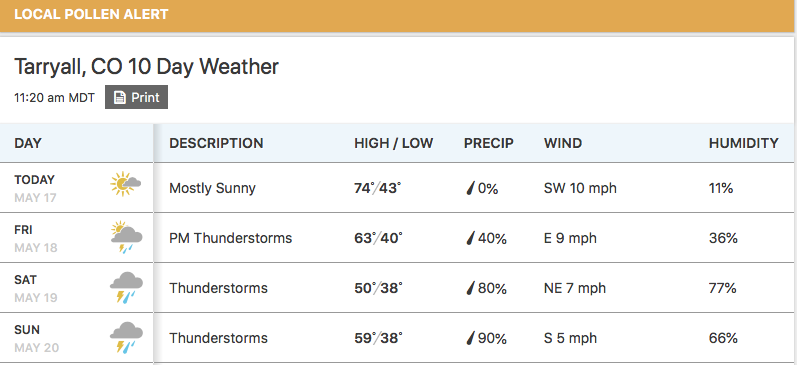This screenshot has width=797, height=365.
Task: Click the Print button
Action: coord(136,97)
